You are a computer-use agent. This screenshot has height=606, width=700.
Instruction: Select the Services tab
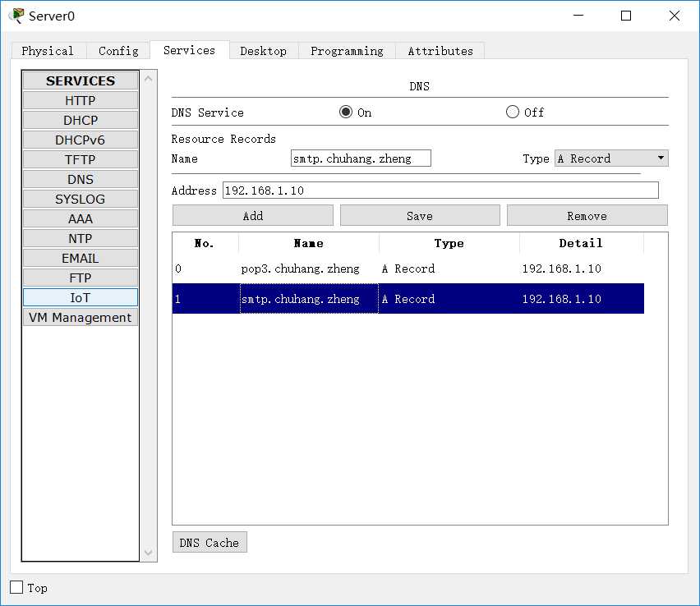tap(189, 50)
